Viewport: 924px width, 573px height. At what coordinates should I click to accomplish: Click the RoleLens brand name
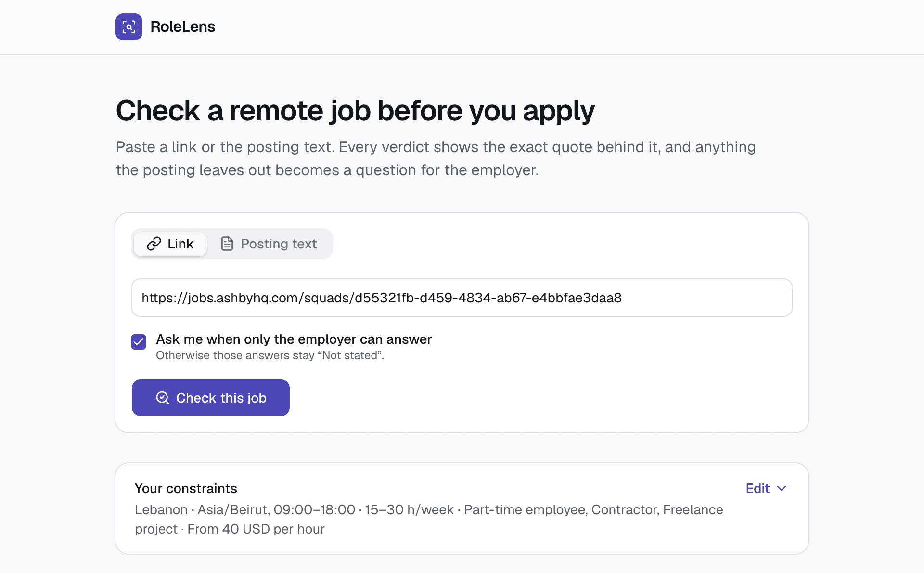182,27
